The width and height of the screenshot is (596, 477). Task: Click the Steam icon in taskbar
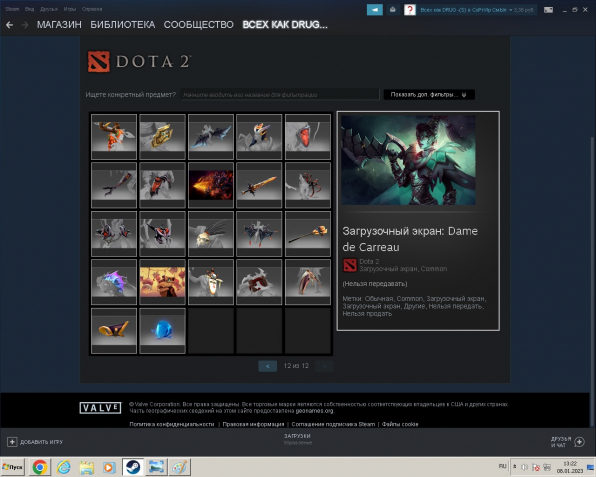[x=133, y=467]
